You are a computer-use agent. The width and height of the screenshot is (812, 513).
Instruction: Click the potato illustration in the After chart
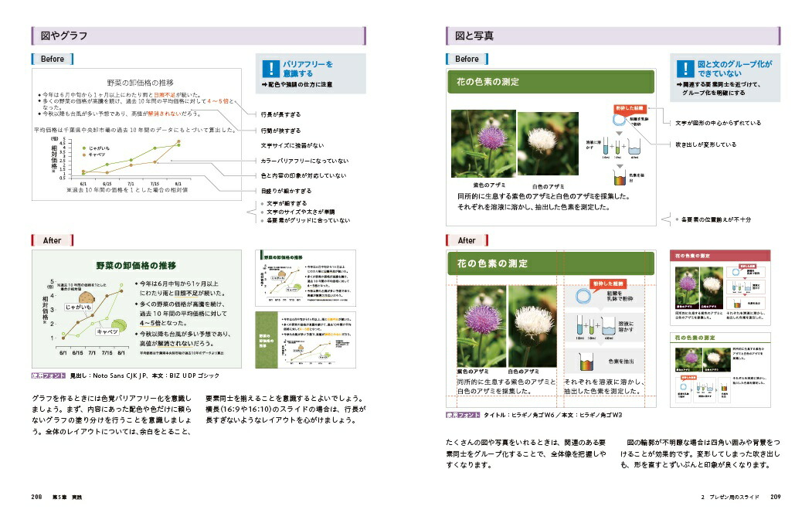click(84, 296)
